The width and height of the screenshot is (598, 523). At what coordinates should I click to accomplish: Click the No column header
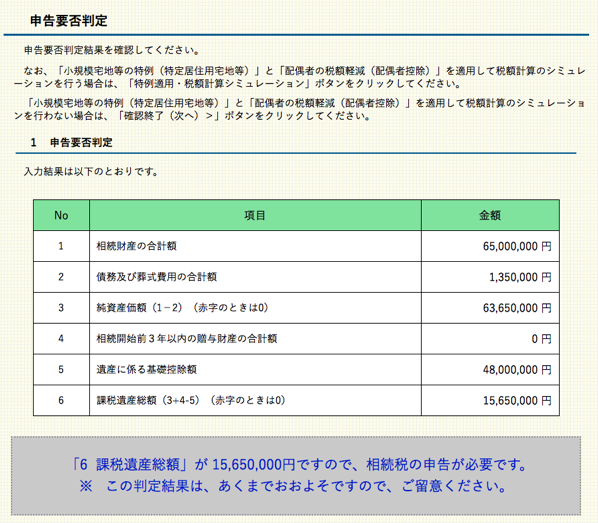click(61, 215)
